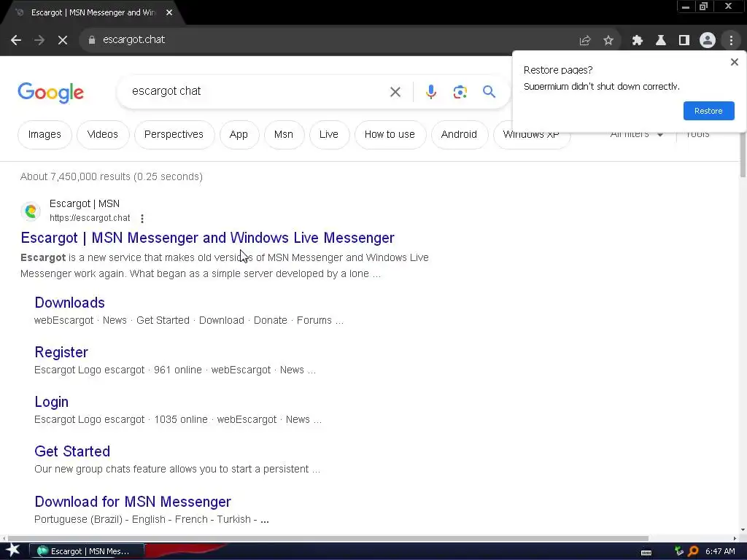Open the Register sitelink
The width and height of the screenshot is (747, 560).
click(61, 352)
